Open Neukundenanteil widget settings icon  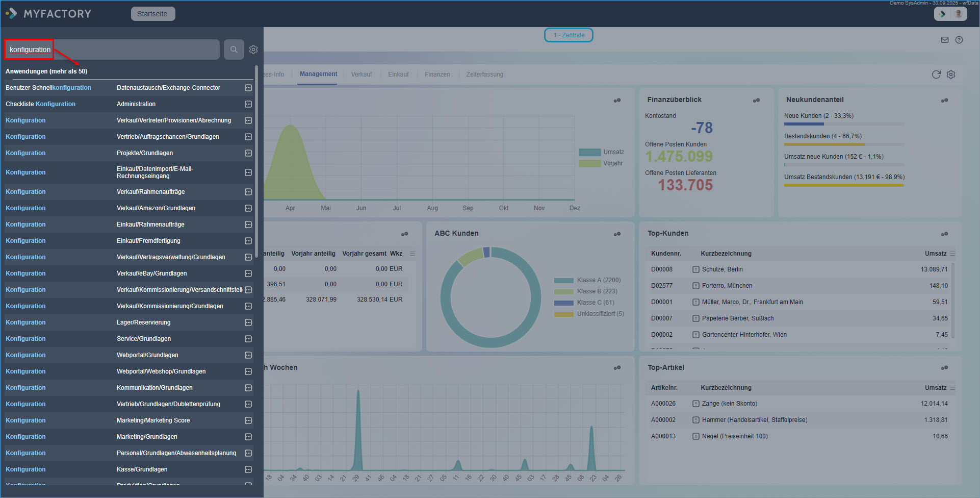[x=944, y=101]
